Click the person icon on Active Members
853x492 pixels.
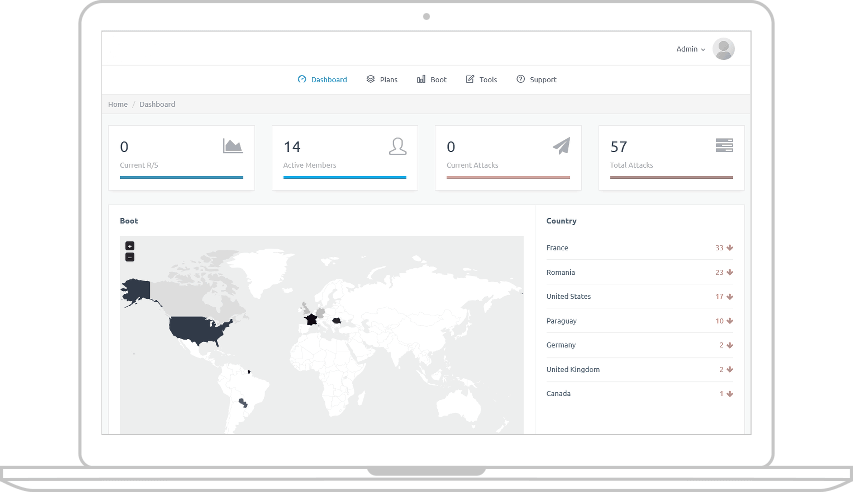click(397, 146)
